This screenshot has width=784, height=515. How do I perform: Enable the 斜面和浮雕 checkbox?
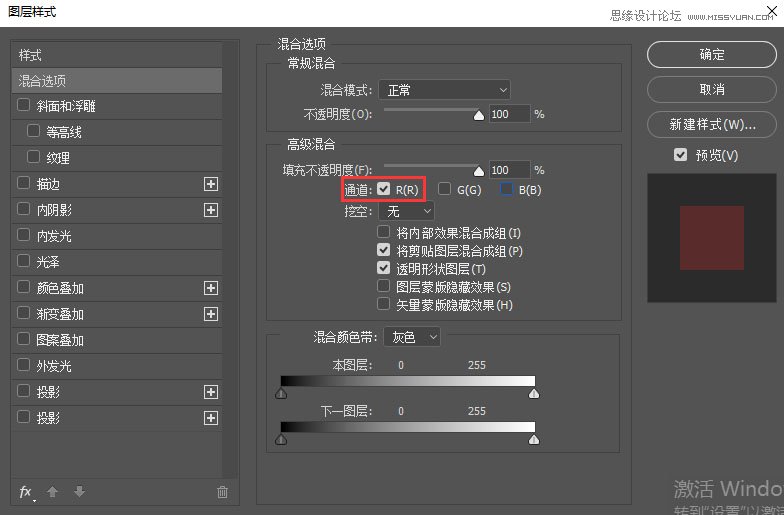[24, 105]
